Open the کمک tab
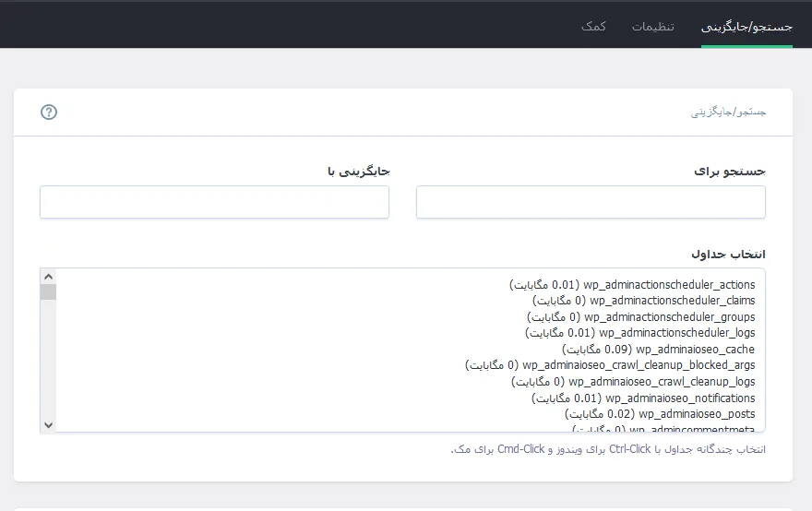812x511 pixels. point(593,27)
